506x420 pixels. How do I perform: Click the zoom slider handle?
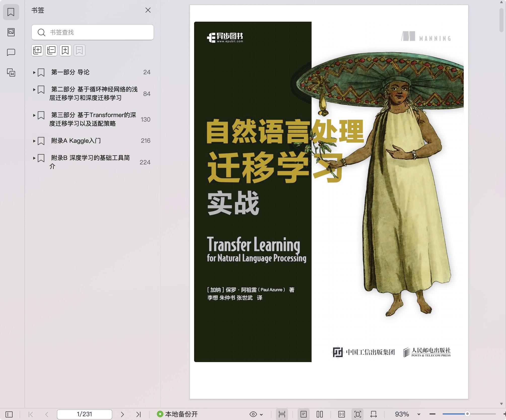(467, 414)
